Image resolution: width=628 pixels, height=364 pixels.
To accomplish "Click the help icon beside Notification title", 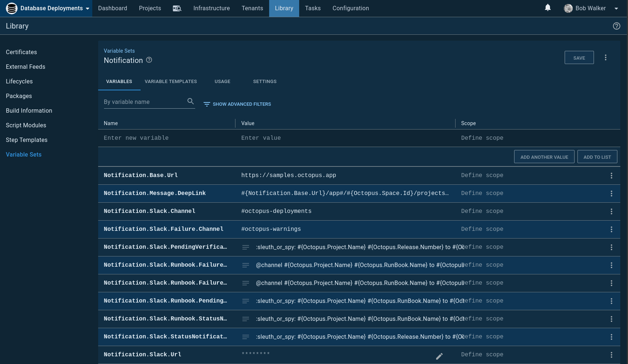I will click(149, 60).
